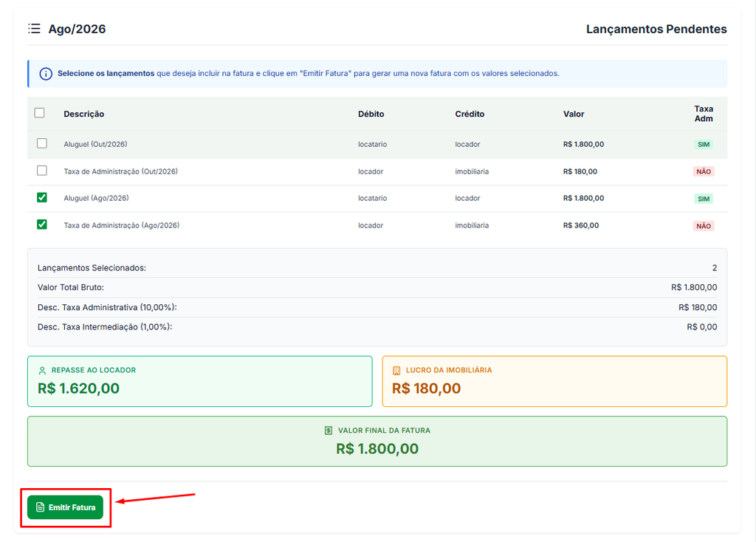Viewport: 756px width, 542px height.
Task: Click the Valor column header
Action: (x=573, y=114)
